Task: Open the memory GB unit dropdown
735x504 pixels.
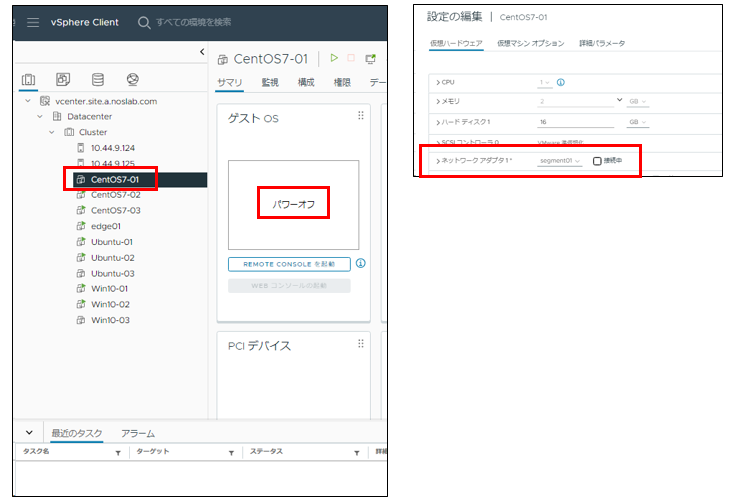Action: pos(638,101)
